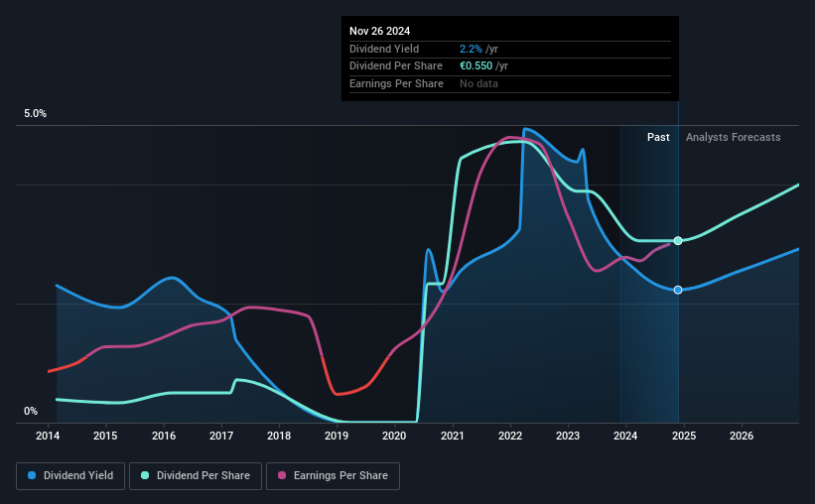Click the teal Dividend Per Share legend dot

click(145, 475)
